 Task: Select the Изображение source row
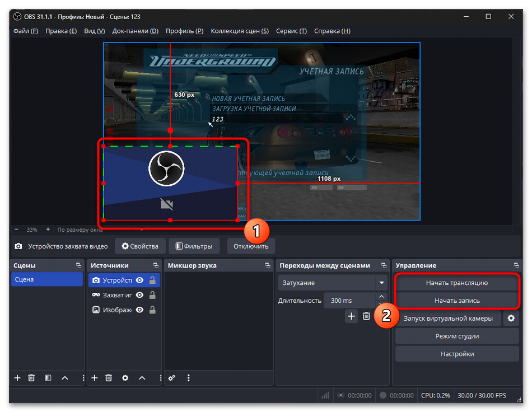pyautogui.click(x=124, y=310)
